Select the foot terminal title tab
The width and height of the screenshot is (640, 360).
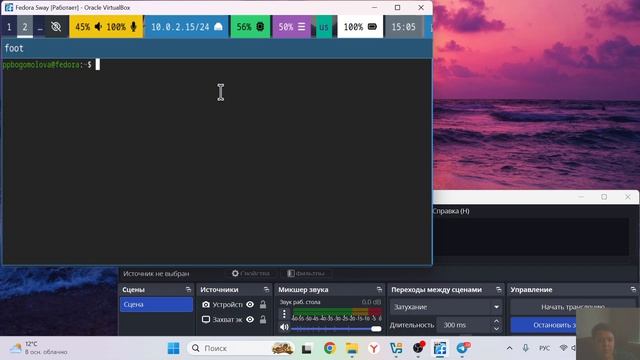(x=217, y=48)
